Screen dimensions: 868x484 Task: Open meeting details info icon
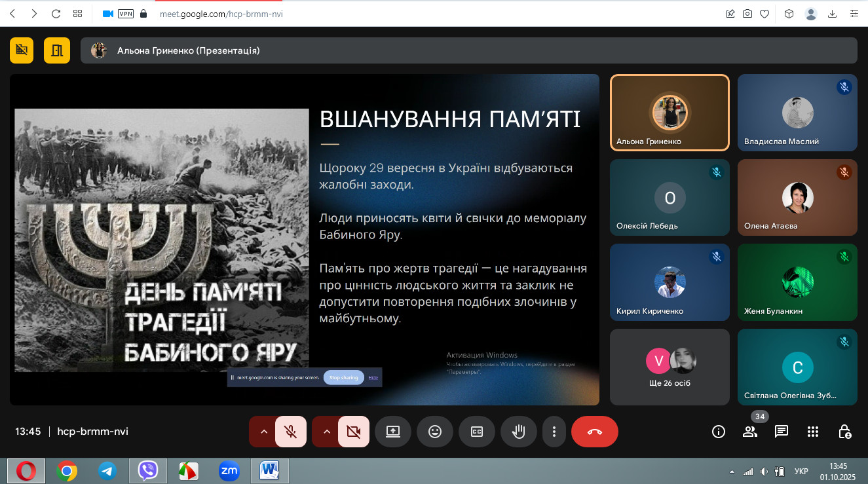click(719, 432)
